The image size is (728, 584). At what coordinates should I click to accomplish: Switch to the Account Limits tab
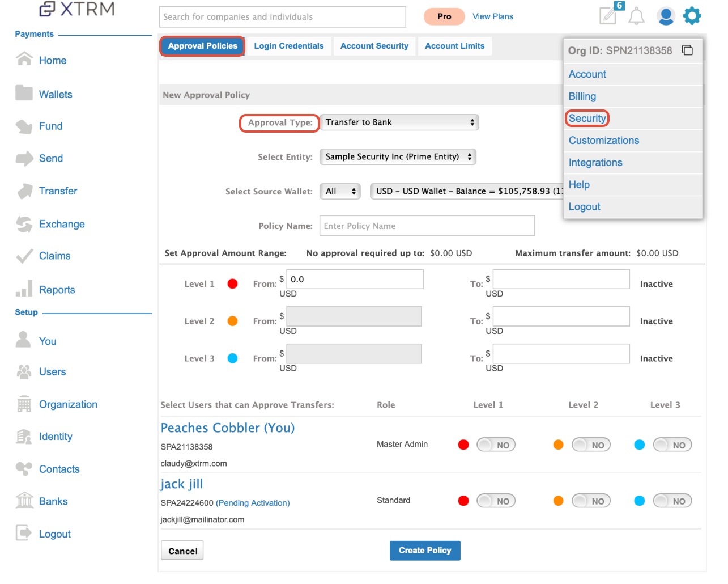(x=455, y=46)
